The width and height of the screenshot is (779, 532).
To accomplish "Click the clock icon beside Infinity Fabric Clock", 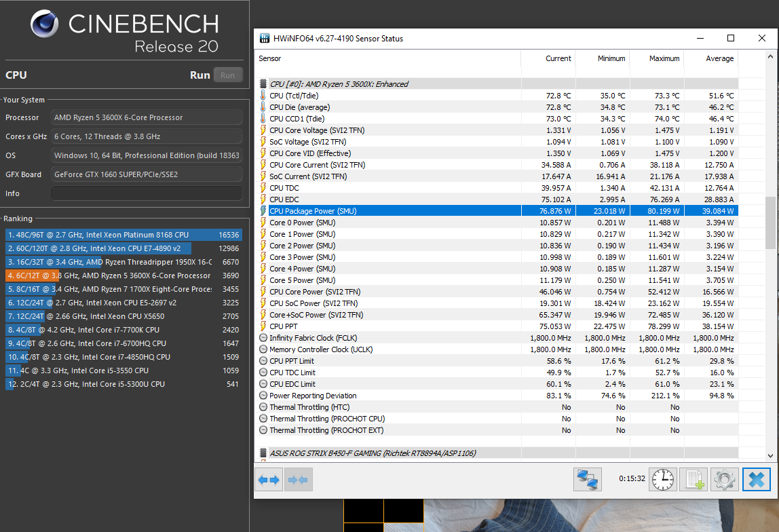I will pyautogui.click(x=263, y=338).
